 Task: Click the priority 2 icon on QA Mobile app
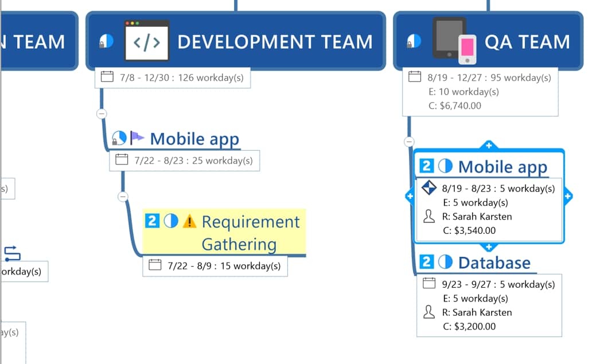coord(427,166)
